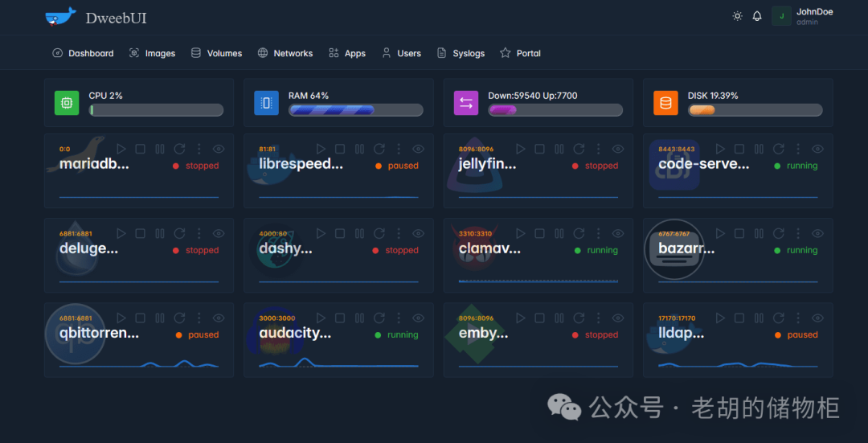The image size is (868, 443).
Task: Pause the audacity container
Action: pyautogui.click(x=359, y=318)
